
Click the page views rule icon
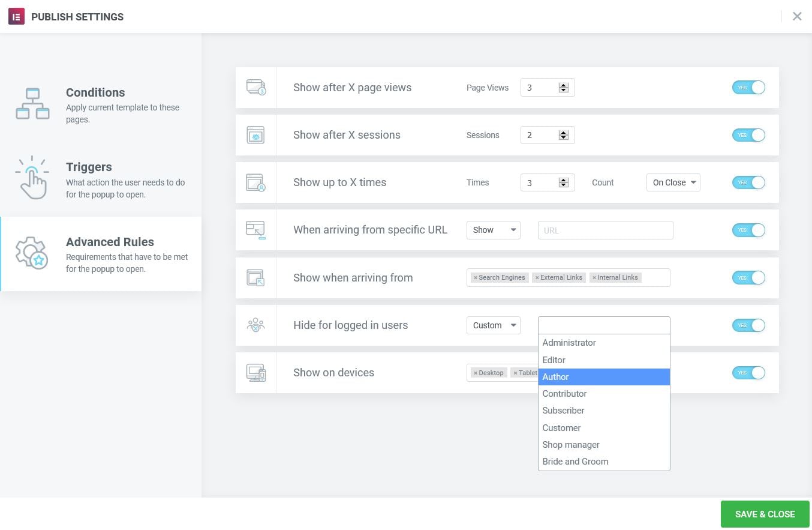pyautogui.click(x=255, y=88)
